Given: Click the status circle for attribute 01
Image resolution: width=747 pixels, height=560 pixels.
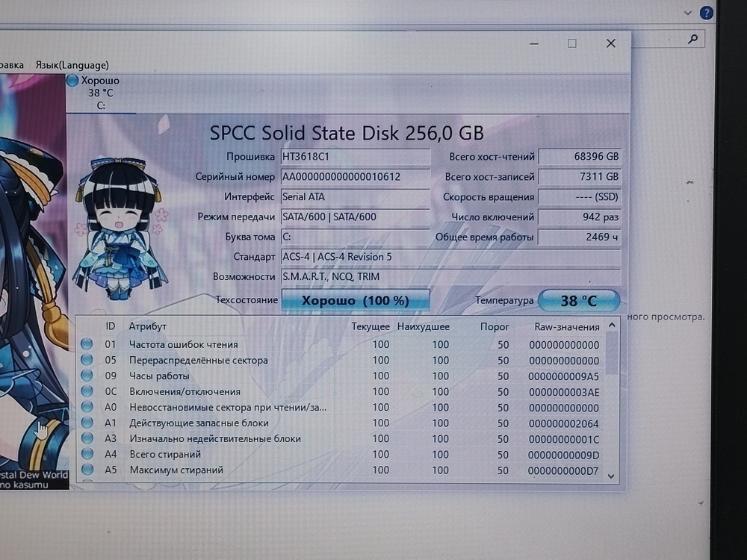Looking at the screenshot, I should 87,343.
